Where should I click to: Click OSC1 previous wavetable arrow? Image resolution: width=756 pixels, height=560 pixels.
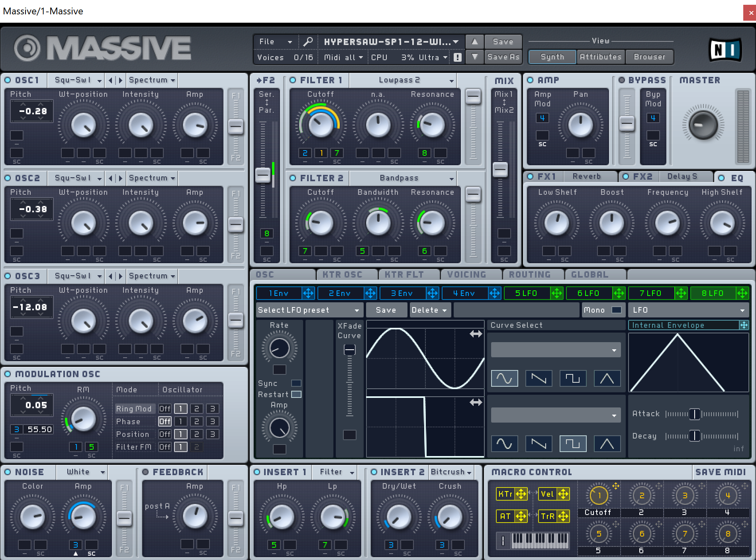pos(111,80)
